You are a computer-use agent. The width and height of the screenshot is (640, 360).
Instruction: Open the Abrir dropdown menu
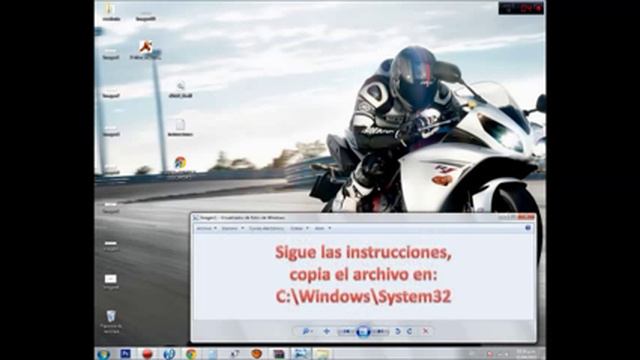click(322, 229)
